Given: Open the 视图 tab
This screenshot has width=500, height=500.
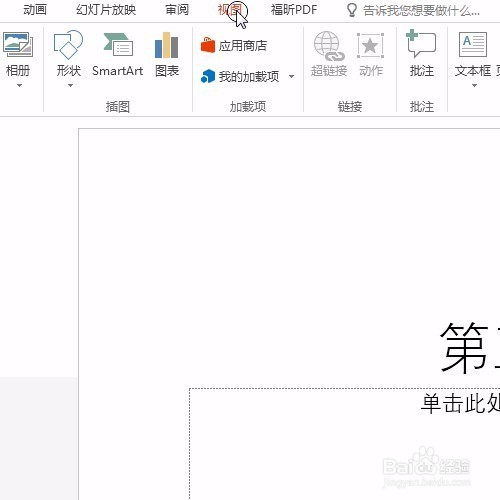Looking at the screenshot, I should click(230, 10).
